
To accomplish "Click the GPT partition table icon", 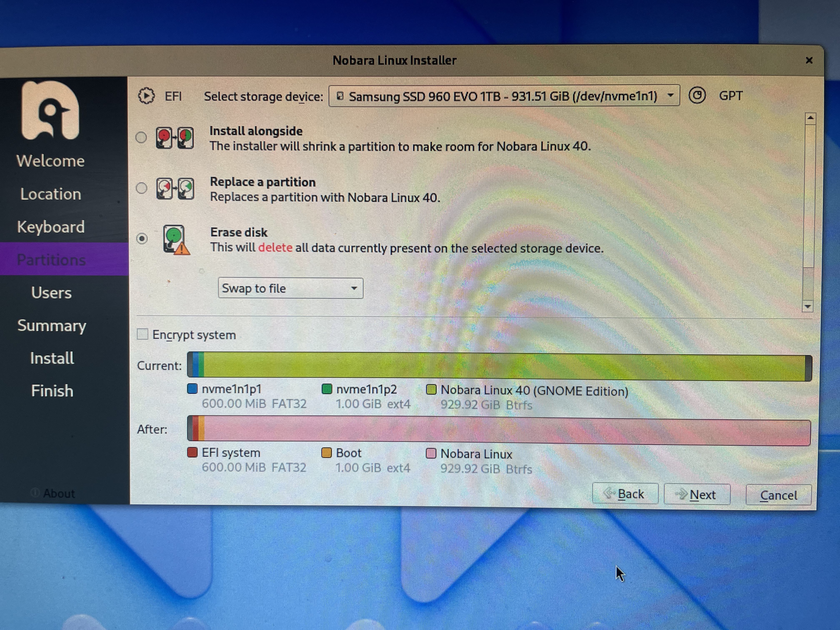I will [697, 96].
